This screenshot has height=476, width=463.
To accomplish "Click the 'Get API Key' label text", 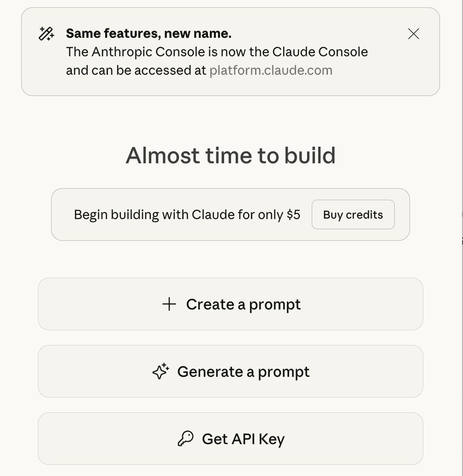I will point(243,439).
